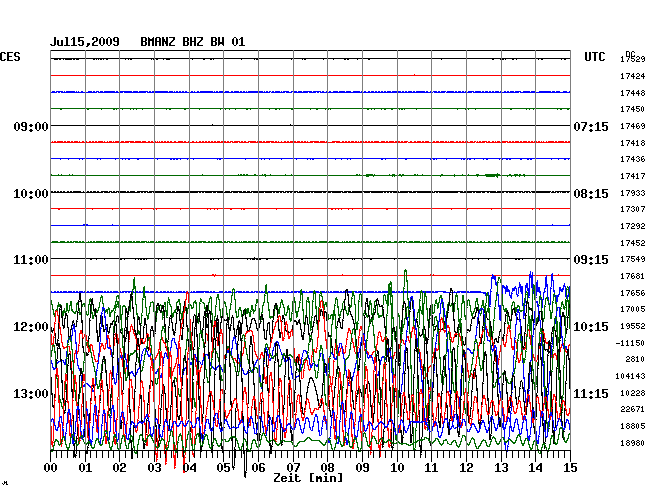Click the "03" minute axis label
This screenshot has width=650, height=494.
click(155, 468)
